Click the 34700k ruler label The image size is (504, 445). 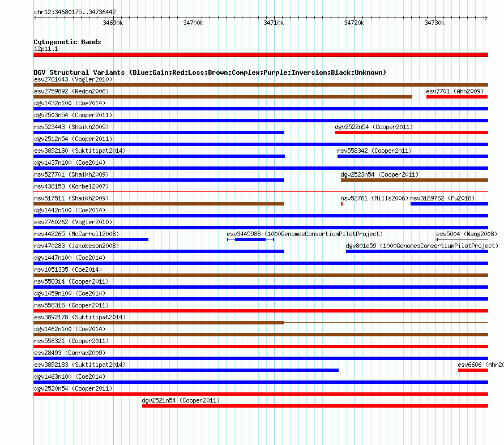[x=193, y=23]
